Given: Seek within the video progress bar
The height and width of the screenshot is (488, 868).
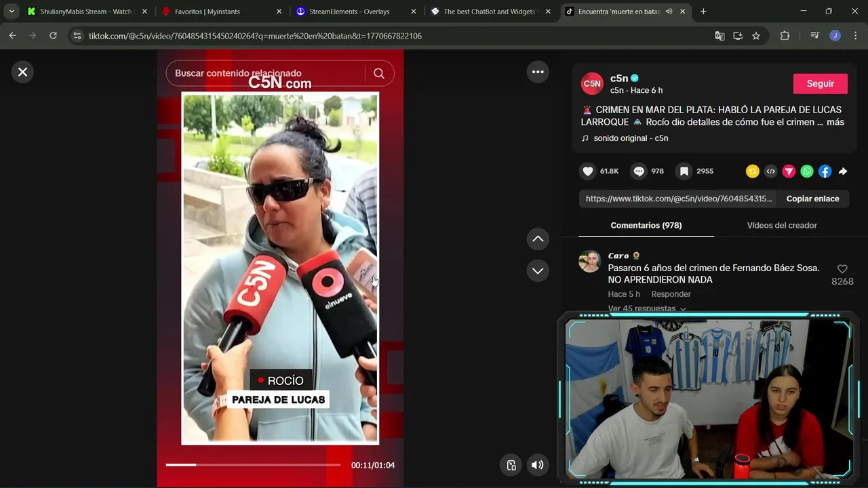Looking at the screenshot, I should click(253, 465).
